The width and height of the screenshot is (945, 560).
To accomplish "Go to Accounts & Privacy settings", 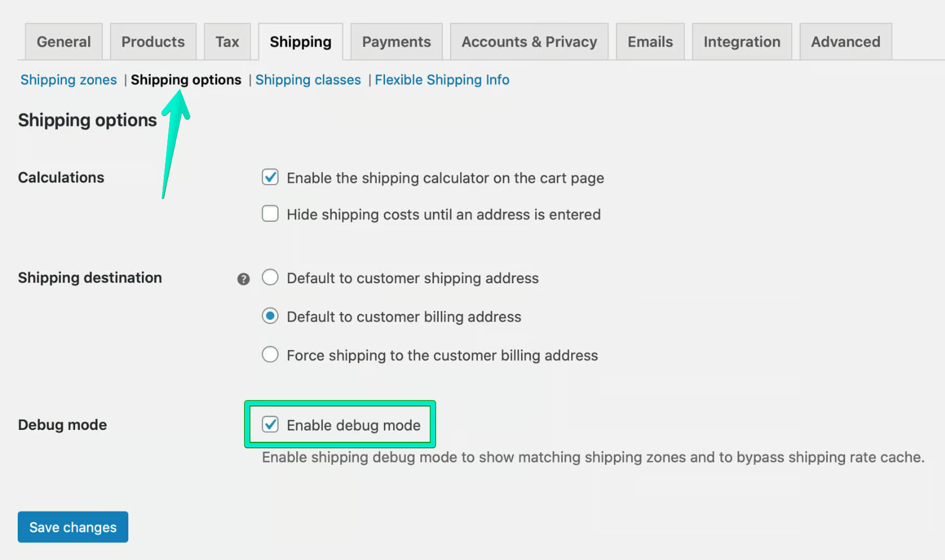I will click(x=529, y=41).
